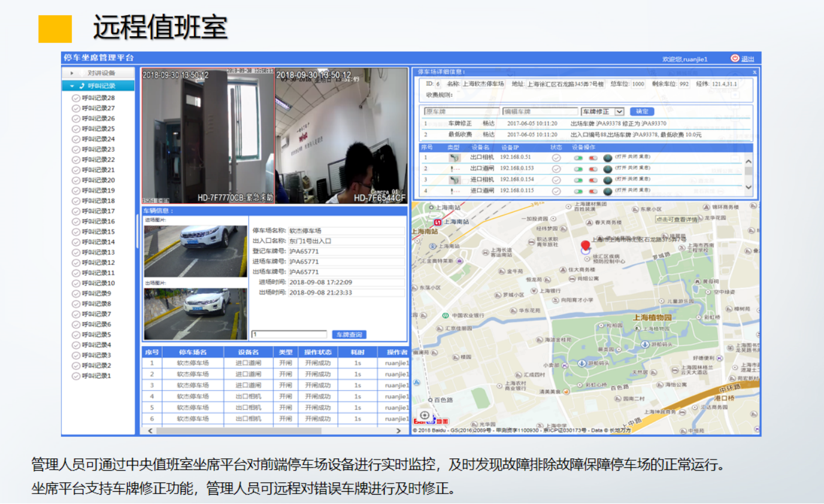This screenshot has width=824, height=504.
Task: Click the restart globe icon for 192.168.0.51
Action: (607, 157)
